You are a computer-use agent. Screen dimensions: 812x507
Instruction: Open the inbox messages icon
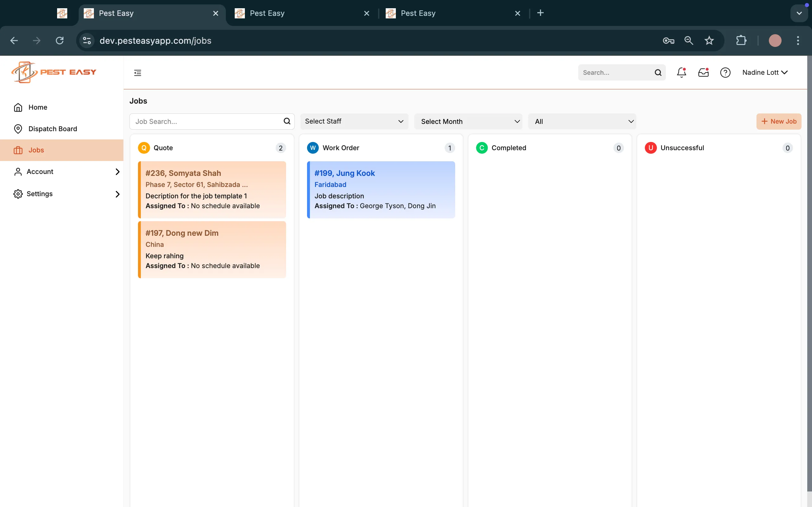click(x=703, y=73)
